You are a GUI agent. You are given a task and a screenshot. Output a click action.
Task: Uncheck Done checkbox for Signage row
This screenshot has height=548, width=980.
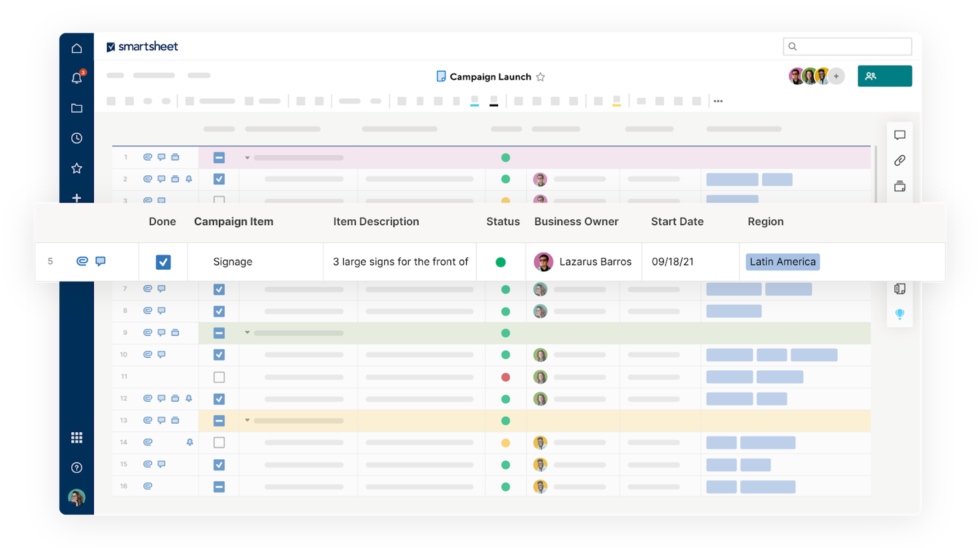tap(163, 262)
